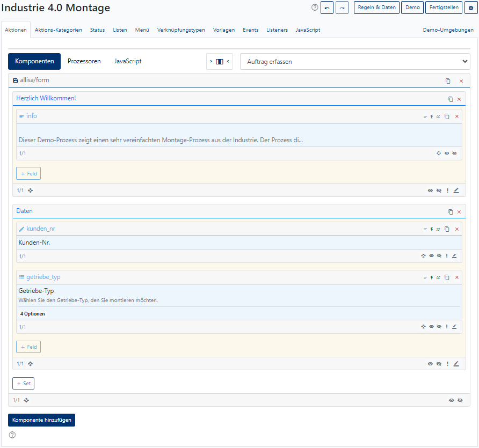Toggle crossed-eye in allisa/form footer
The height and width of the screenshot is (448, 479).
tap(460, 400)
